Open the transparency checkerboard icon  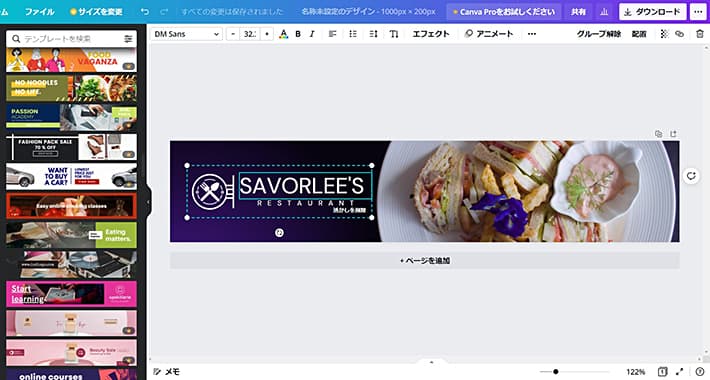pyautogui.click(x=664, y=34)
